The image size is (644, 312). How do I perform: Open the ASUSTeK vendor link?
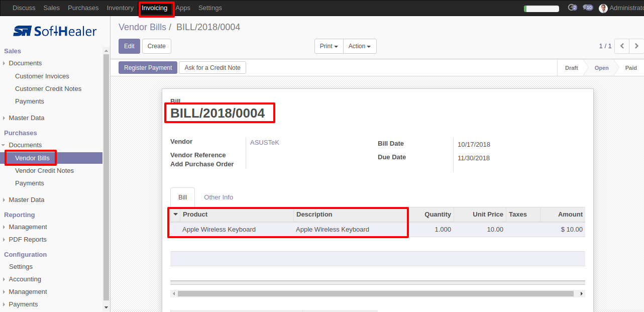click(265, 143)
